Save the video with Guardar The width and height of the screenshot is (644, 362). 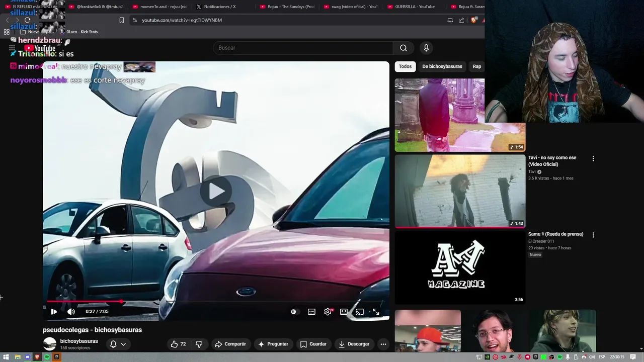pyautogui.click(x=313, y=344)
